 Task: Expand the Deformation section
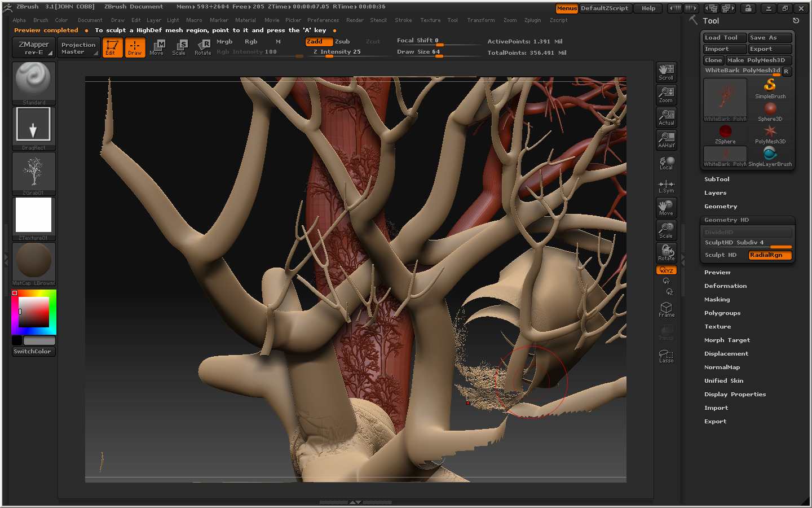725,286
